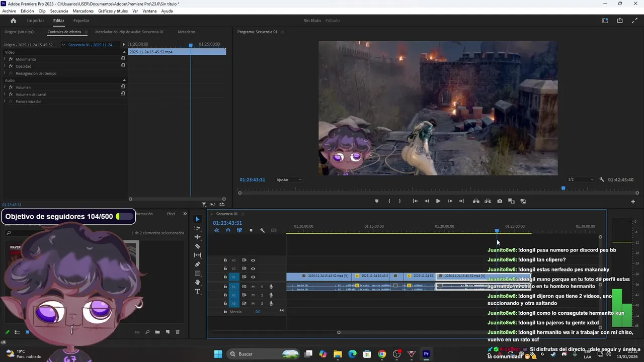Open the Ajustar zoom level dropdown
Viewport: 644px width, 362px height.
[x=289, y=179]
